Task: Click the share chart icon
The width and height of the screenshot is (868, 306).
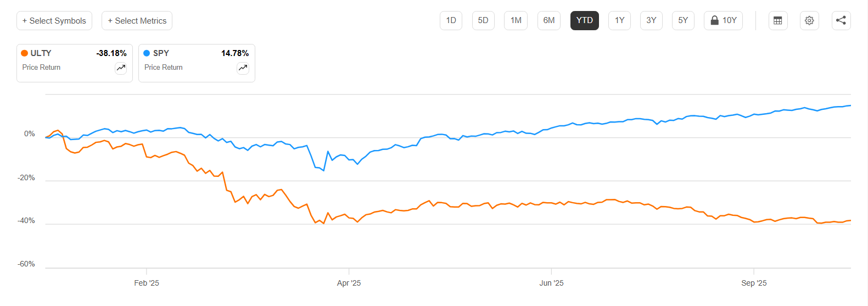Action: 841,21
